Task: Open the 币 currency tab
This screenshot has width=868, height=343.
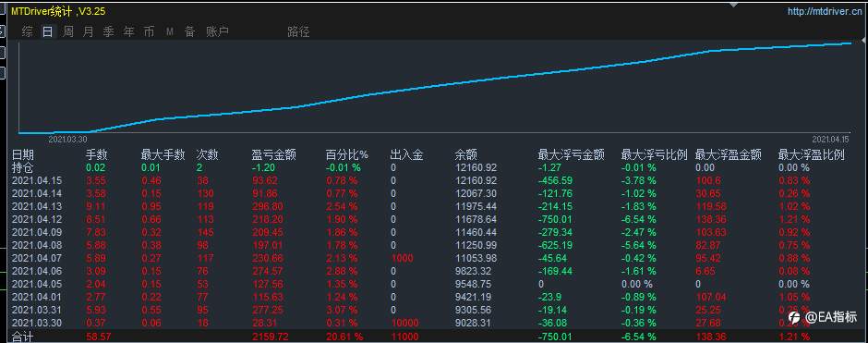Action: (x=149, y=31)
